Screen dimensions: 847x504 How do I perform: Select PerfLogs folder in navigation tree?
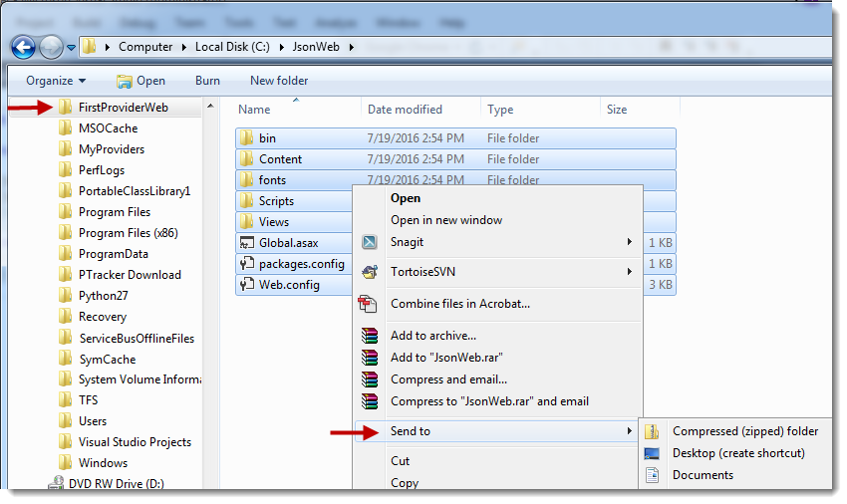[x=102, y=170]
